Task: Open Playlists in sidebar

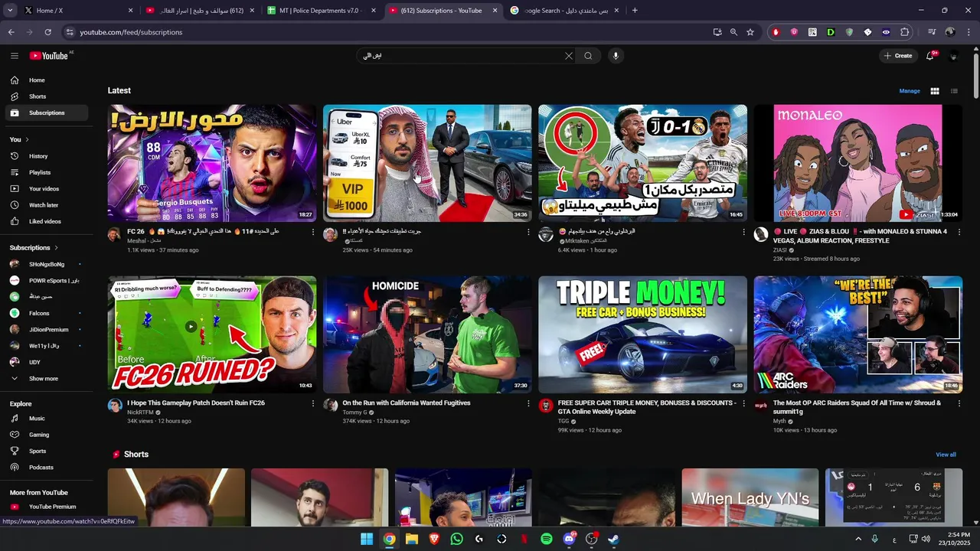Action: (47, 172)
